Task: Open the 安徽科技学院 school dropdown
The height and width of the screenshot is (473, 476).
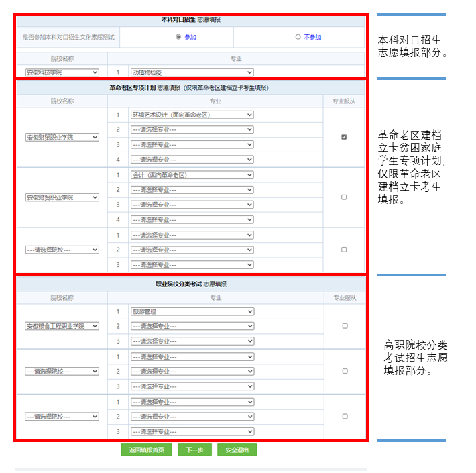Action: [62, 72]
